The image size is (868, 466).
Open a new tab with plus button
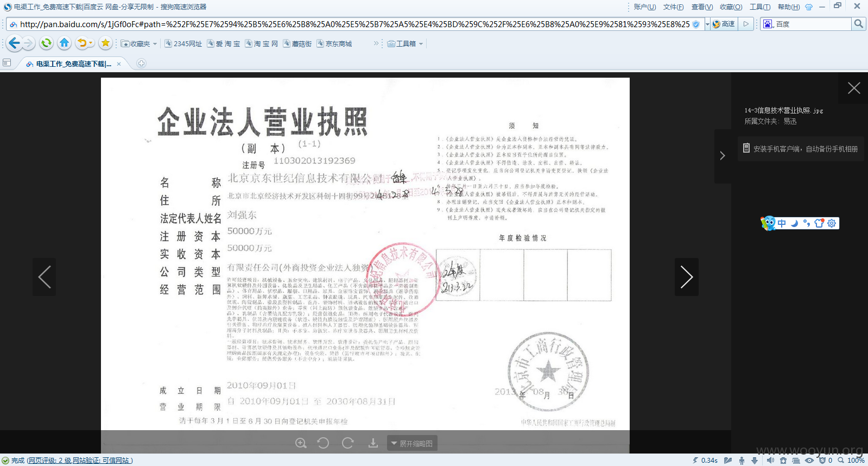coord(141,64)
